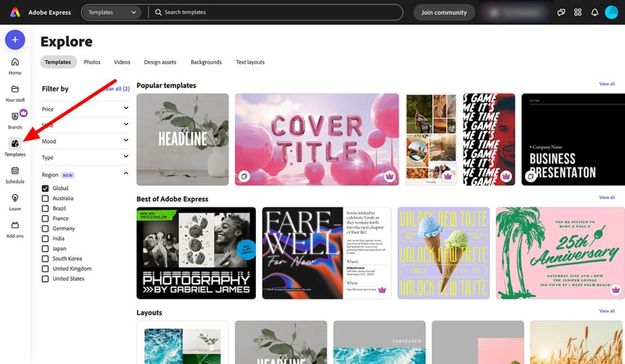Open the Cover Title template thumbnail
Image resolution: width=625 pixels, height=364 pixels.
coord(316,139)
